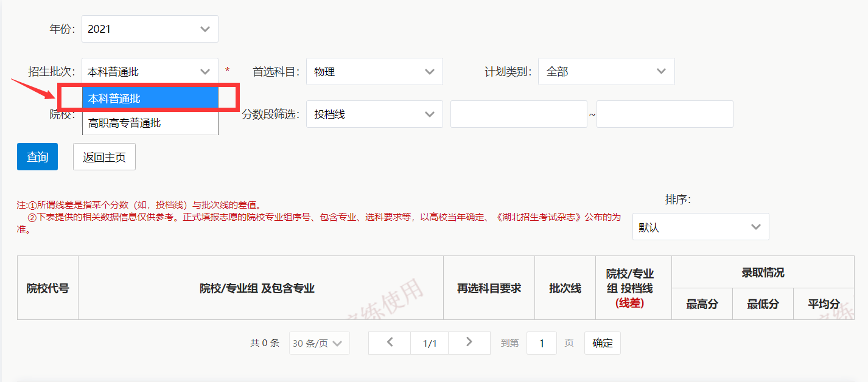Click the 分数段筛选 dropdown chevron icon
This screenshot has width=868, height=382.
coord(430,114)
